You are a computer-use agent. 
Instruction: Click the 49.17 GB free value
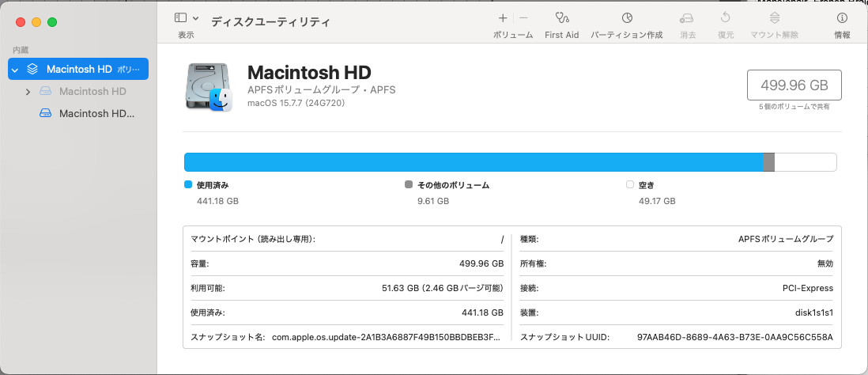pyautogui.click(x=657, y=201)
